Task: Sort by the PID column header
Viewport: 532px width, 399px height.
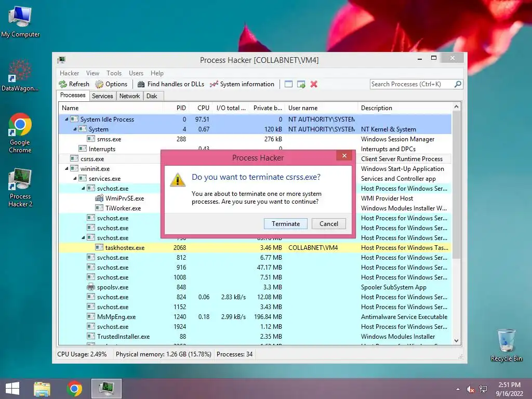Action: pos(177,108)
